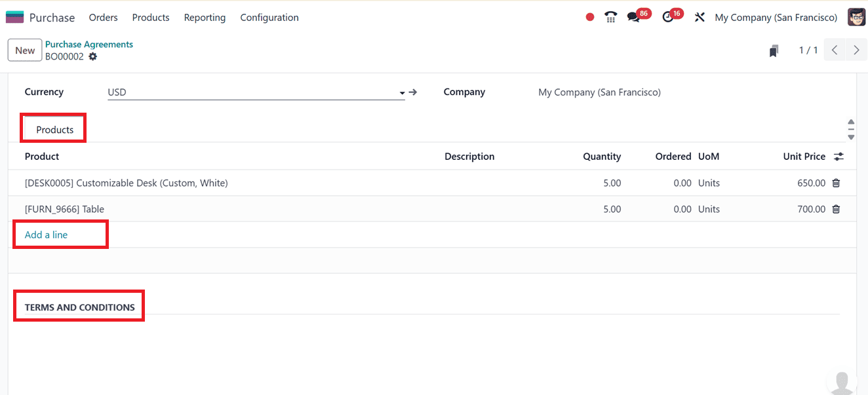Open optional columns toggle beside Unit Price
This screenshot has height=395, width=868.
coord(838,157)
